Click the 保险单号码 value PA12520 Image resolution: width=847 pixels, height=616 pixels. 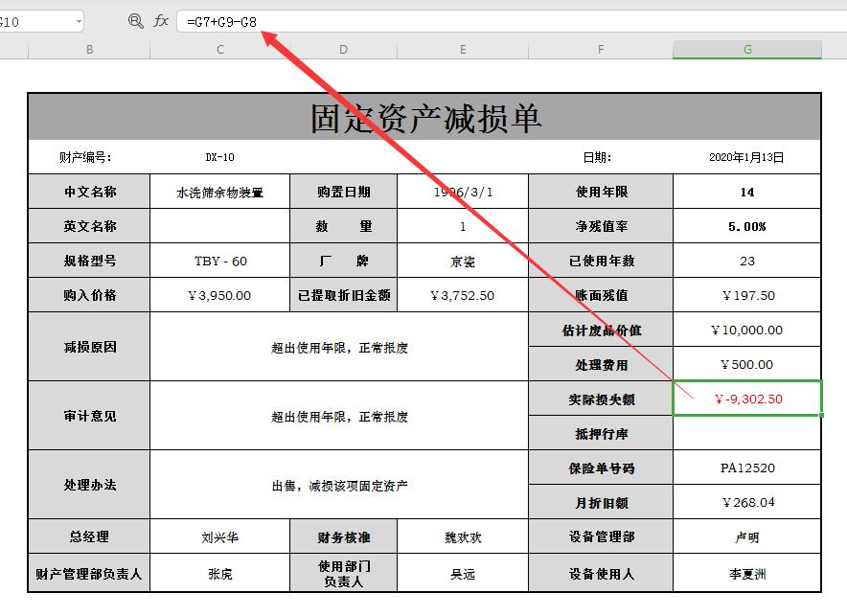point(746,468)
